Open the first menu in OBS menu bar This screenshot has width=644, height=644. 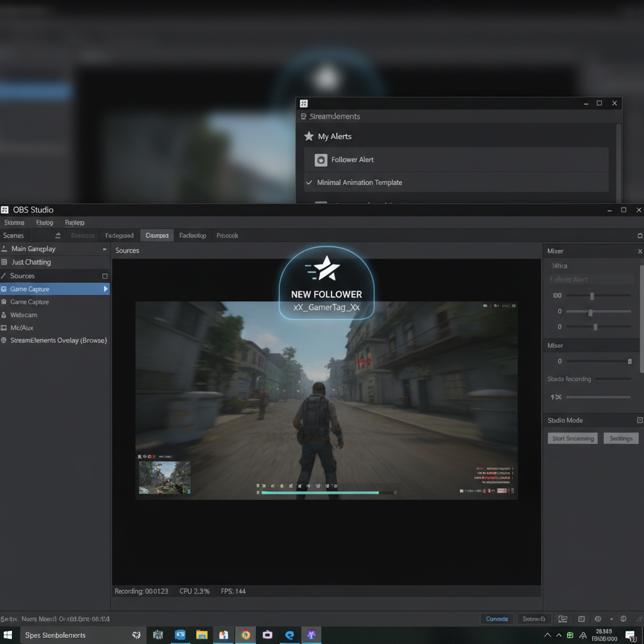point(14,222)
